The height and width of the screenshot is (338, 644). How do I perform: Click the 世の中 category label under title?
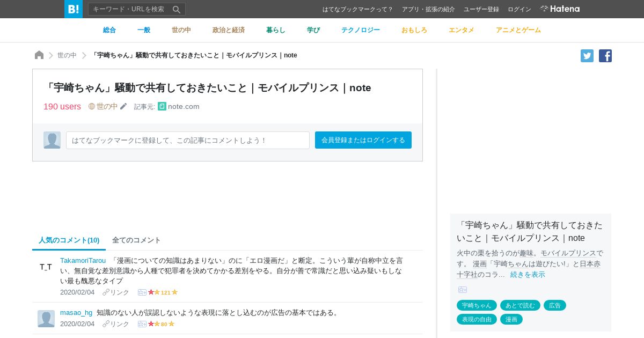point(107,106)
